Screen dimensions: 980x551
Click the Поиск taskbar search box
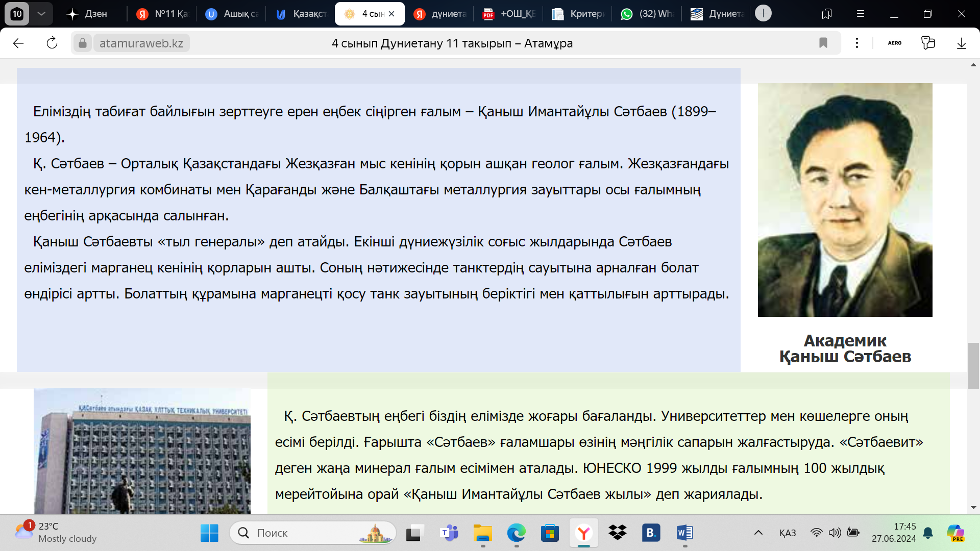(x=312, y=533)
